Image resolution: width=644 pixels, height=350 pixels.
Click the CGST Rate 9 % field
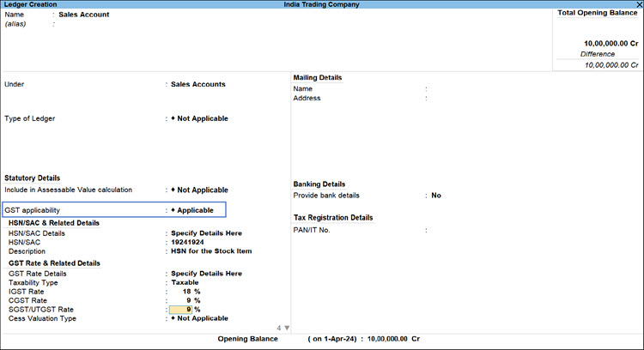pos(185,300)
